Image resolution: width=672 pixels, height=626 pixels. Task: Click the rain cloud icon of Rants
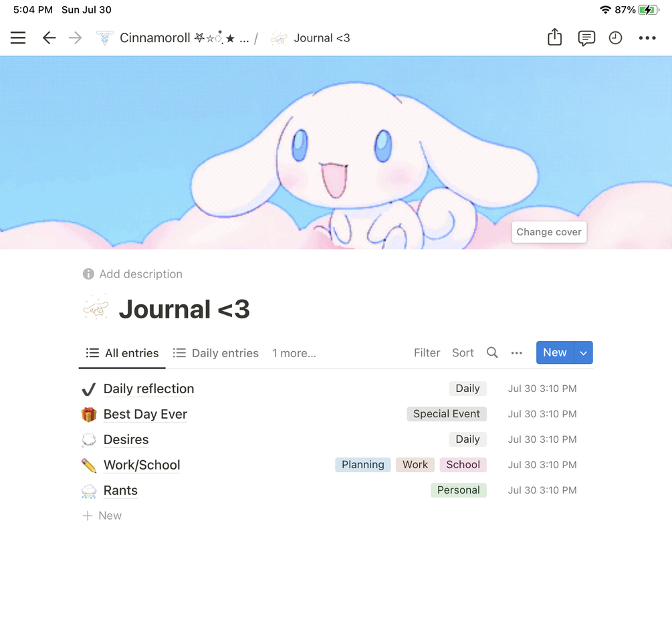(x=89, y=491)
